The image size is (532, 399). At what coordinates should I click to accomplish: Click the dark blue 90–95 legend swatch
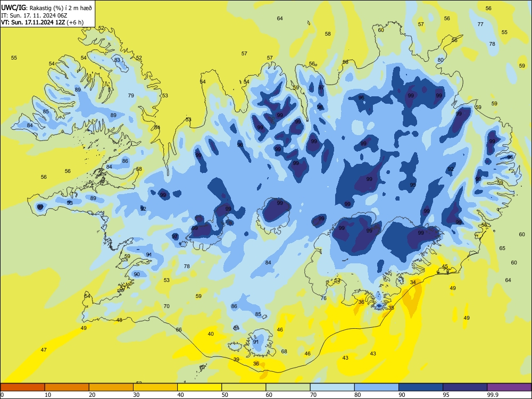click(x=421, y=387)
